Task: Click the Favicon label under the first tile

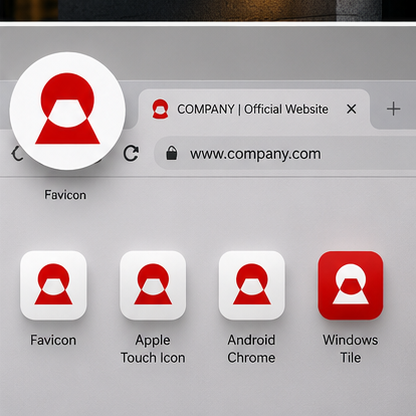Action: [x=53, y=340]
